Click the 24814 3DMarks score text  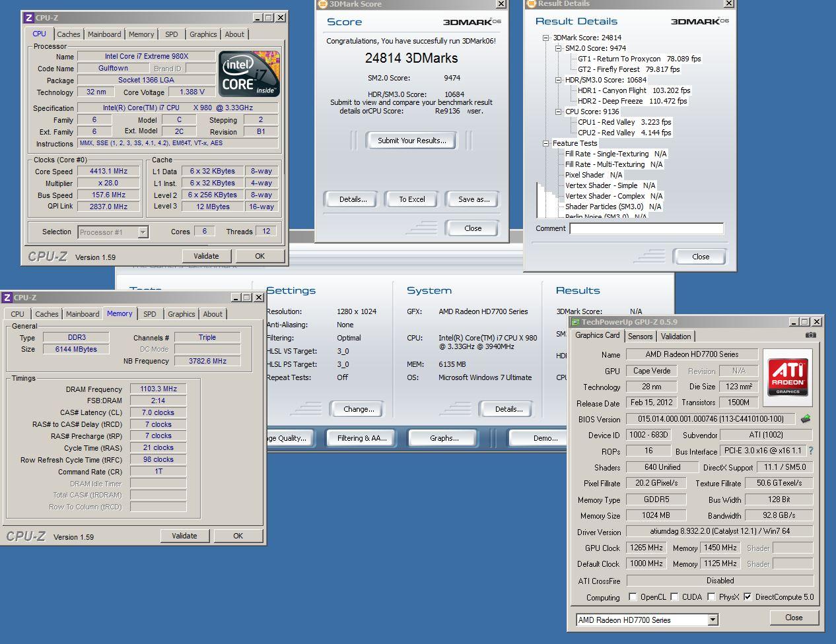click(411, 58)
